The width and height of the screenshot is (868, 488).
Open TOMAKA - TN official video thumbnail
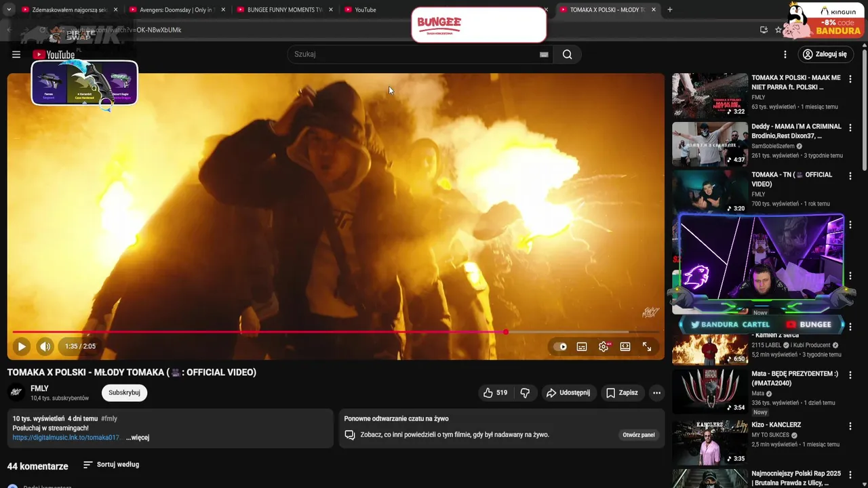710,192
